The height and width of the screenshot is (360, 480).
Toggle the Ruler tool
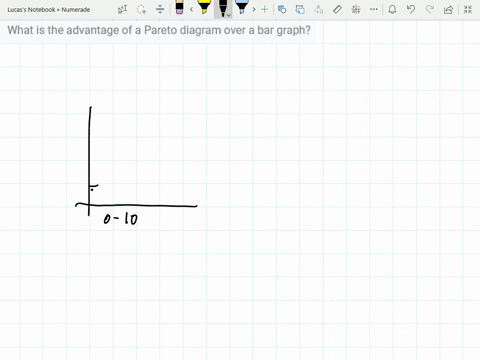pyautogui.click(x=337, y=9)
